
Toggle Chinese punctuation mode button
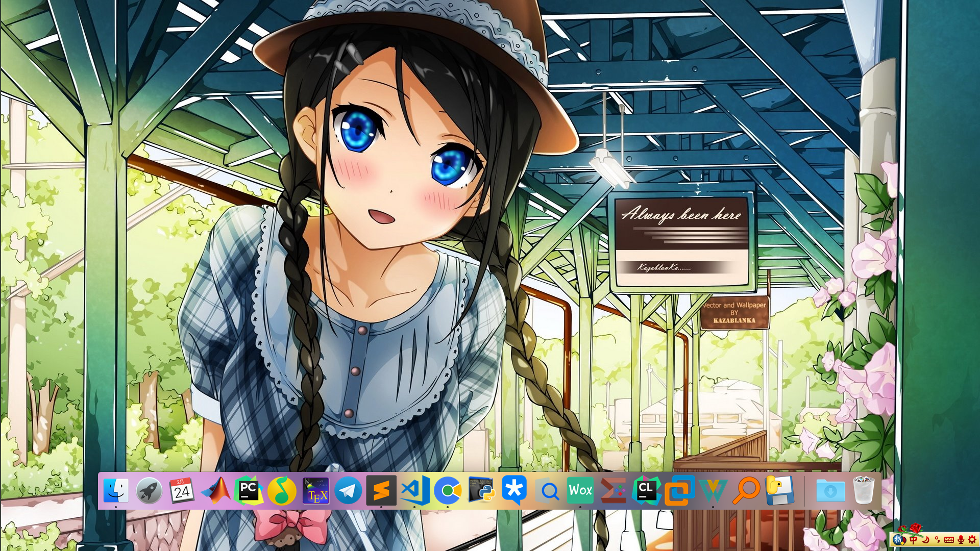tap(937, 540)
